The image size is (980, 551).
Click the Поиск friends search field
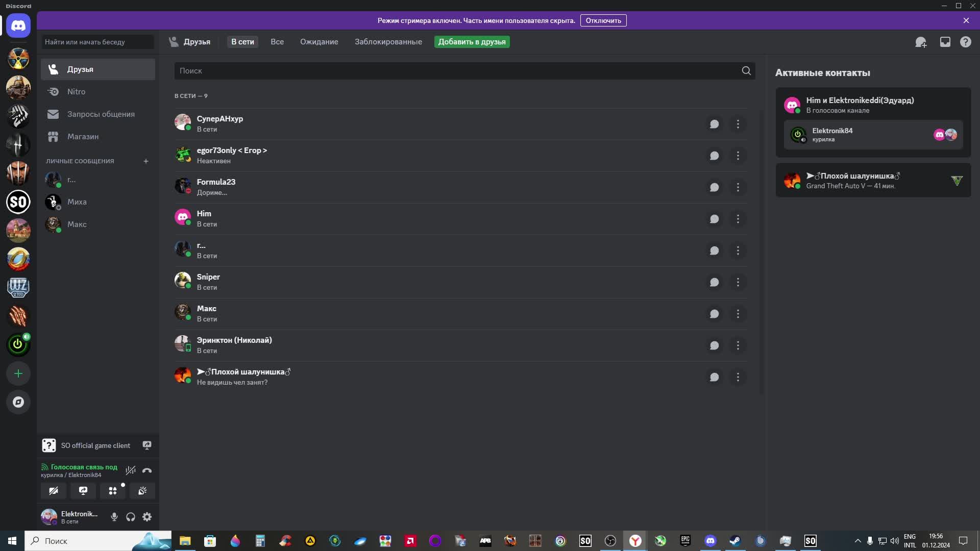pyautogui.click(x=457, y=71)
